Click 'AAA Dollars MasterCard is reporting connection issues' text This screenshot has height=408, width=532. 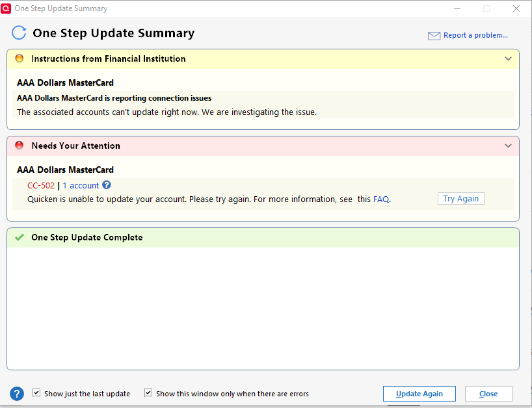[x=114, y=98]
